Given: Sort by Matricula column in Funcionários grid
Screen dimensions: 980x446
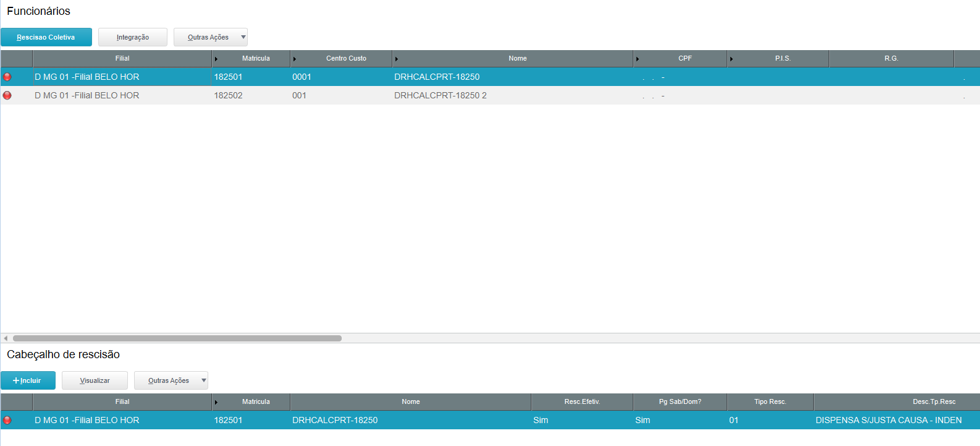Looking at the screenshot, I should coord(251,58).
